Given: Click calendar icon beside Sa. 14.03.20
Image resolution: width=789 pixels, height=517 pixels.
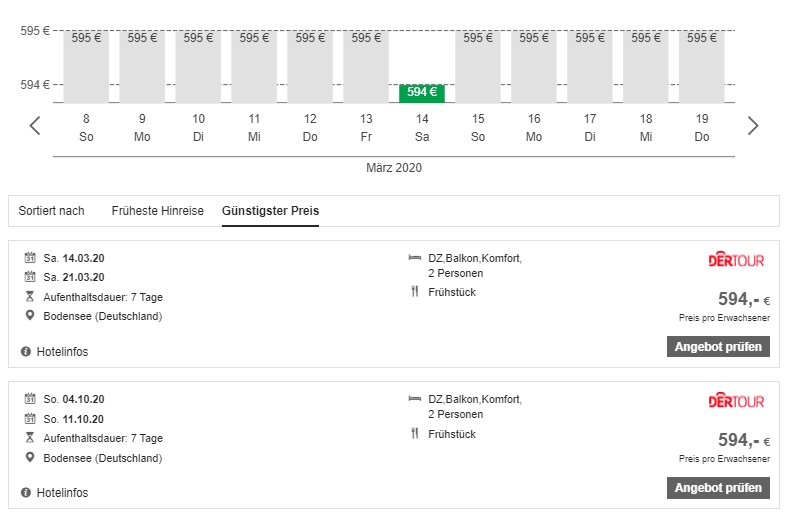Looking at the screenshot, I should 29,258.
